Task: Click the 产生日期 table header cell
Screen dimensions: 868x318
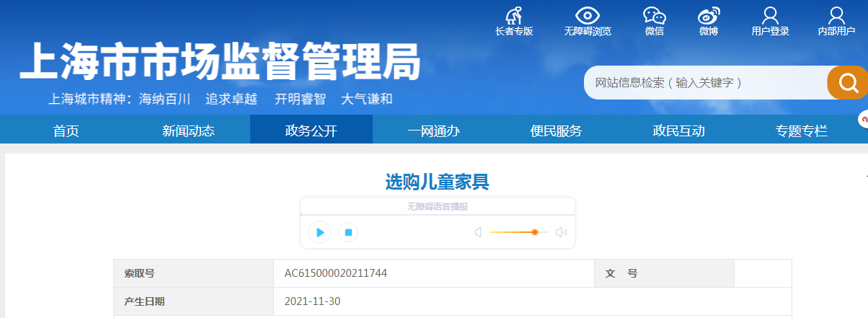Action: click(193, 301)
